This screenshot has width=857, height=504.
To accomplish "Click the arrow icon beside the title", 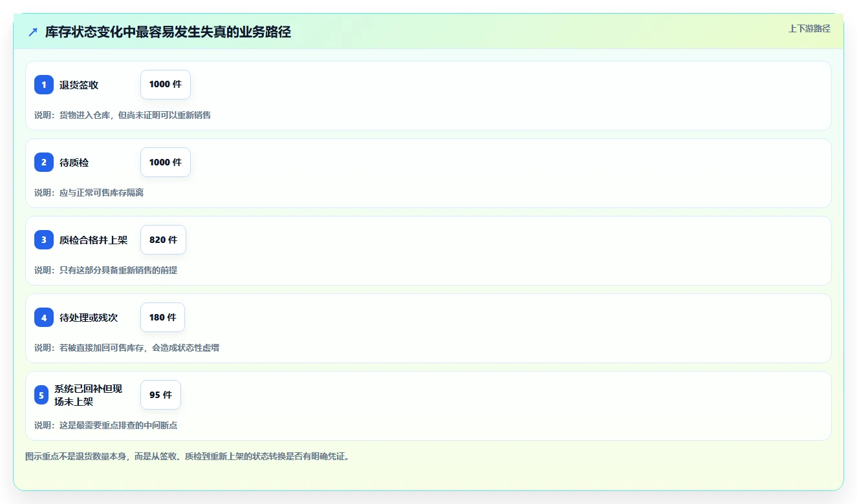I will (33, 32).
